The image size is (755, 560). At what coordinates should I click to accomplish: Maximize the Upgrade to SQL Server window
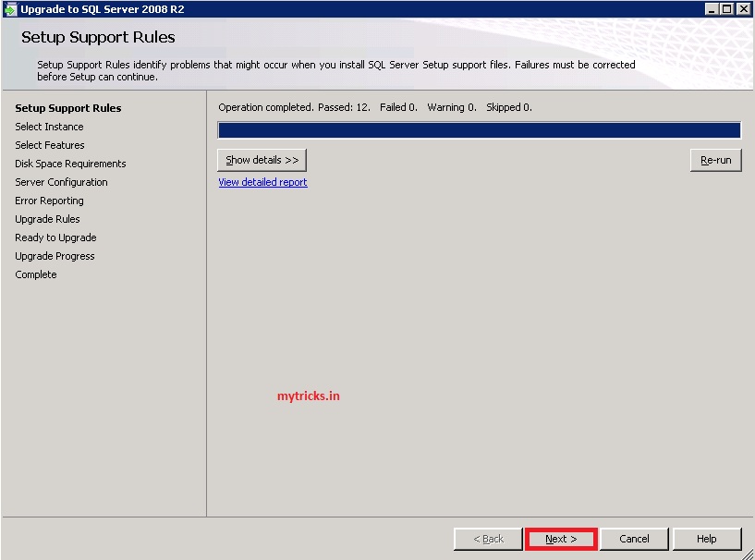727,9
